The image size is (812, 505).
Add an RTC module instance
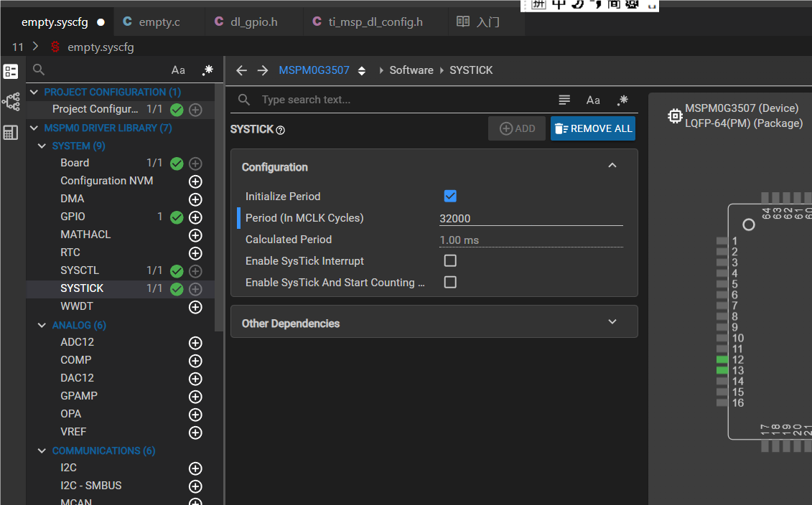click(x=195, y=253)
